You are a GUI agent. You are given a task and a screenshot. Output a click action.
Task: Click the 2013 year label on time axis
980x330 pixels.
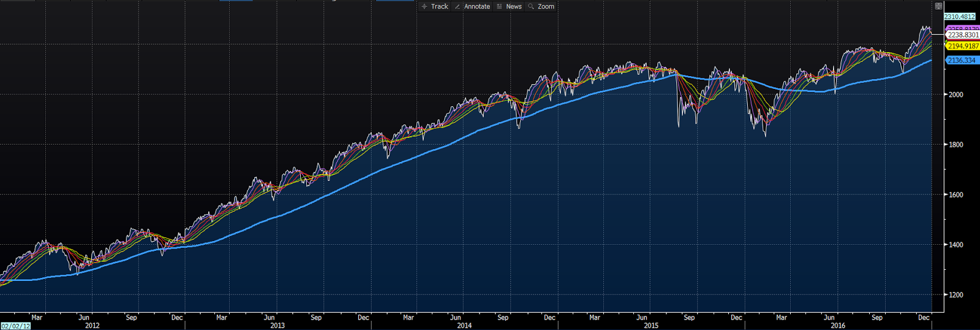(x=277, y=326)
